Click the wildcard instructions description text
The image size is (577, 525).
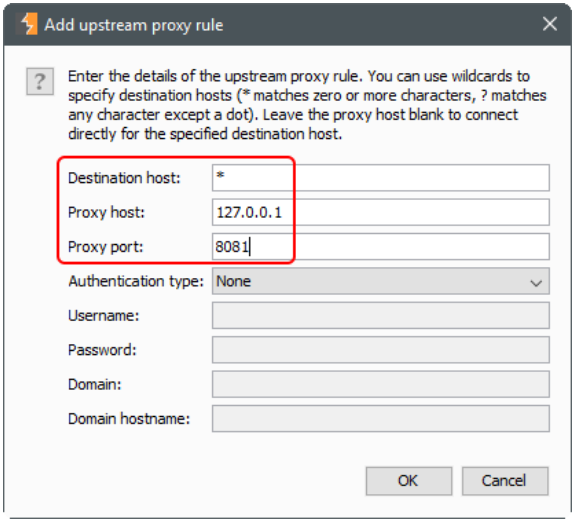point(307,105)
